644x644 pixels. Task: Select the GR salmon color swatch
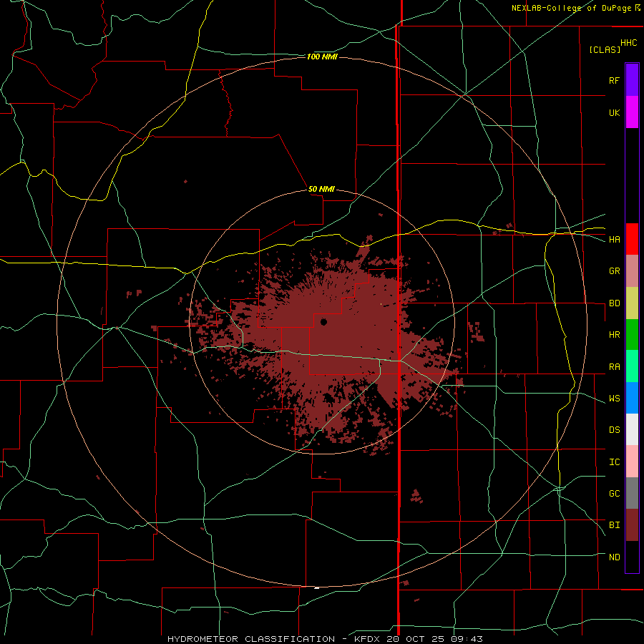coord(632,271)
